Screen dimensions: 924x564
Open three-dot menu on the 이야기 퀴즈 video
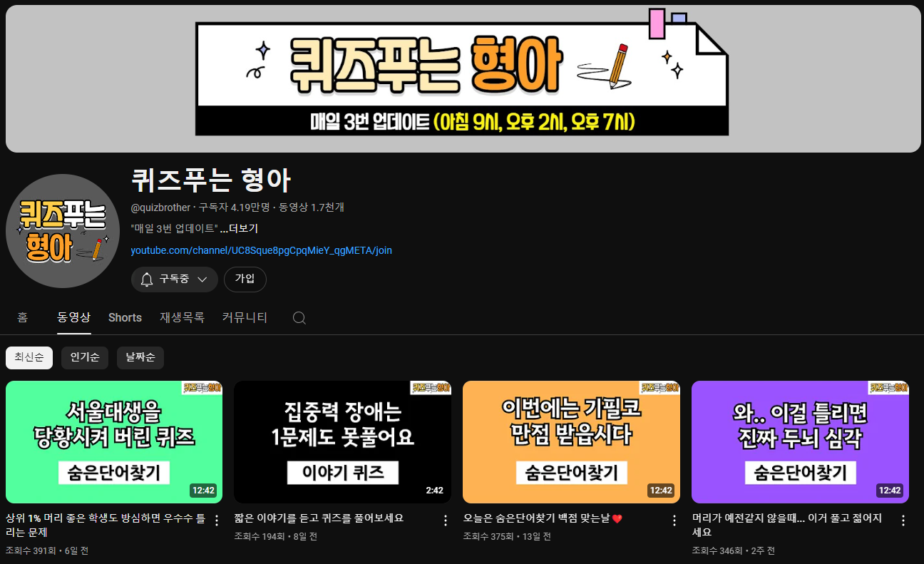pyautogui.click(x=445, y=521)
